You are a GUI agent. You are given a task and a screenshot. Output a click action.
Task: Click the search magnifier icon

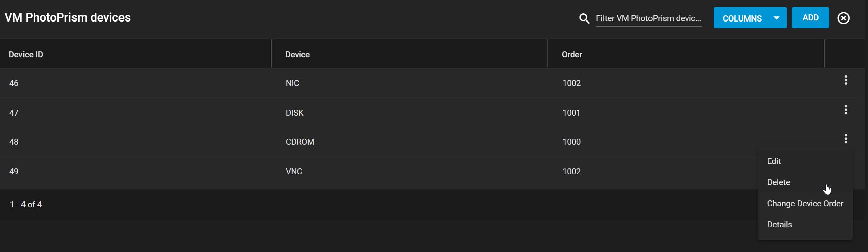pyautogui.click(x=584, y=18)
